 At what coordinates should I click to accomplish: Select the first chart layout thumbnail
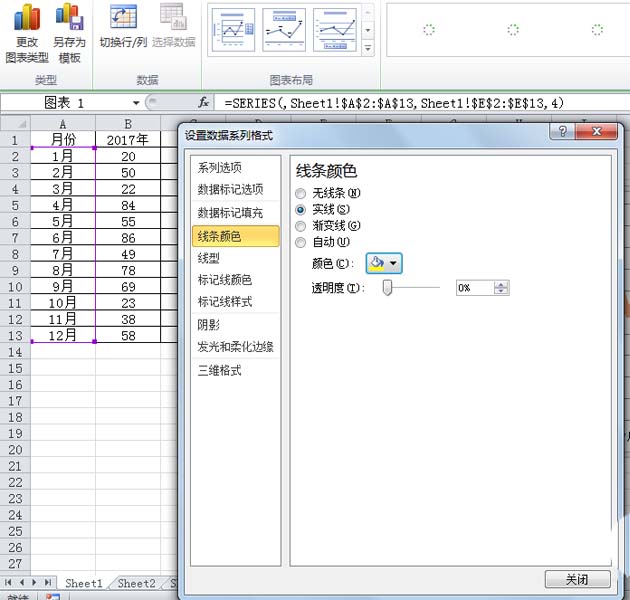click(232, 30)
